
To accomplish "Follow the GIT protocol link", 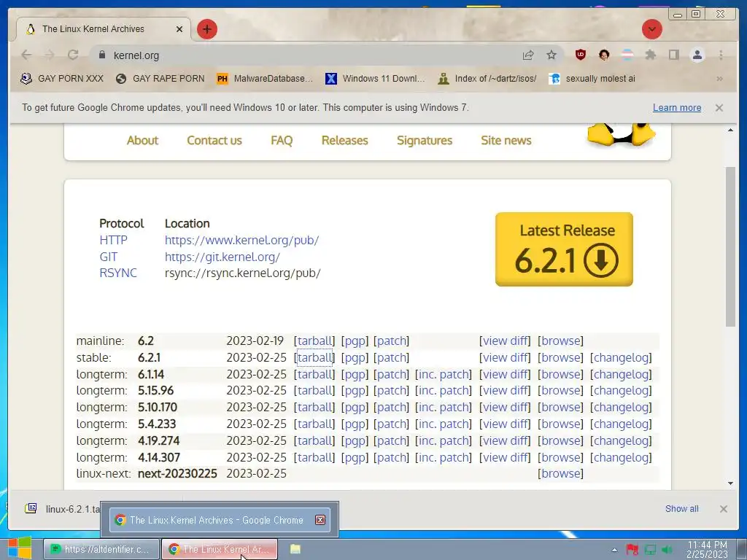I will pyautogui.click(x=108, y=257).
